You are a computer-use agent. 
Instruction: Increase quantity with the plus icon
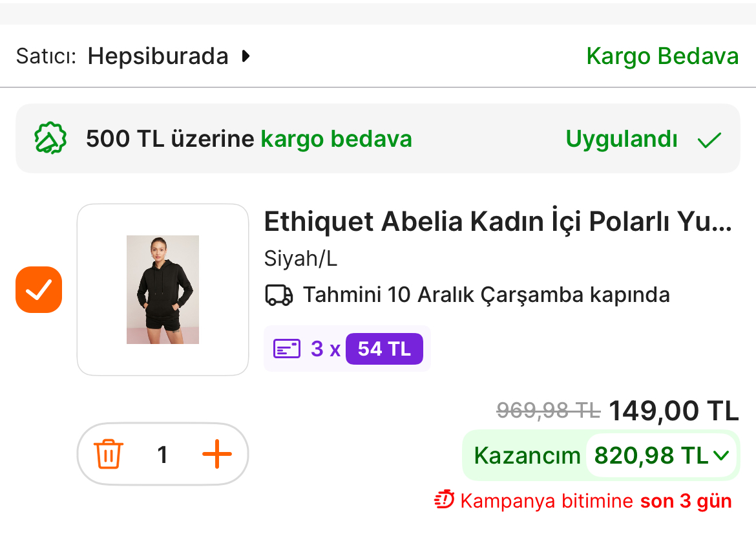click(x=216, y=454)
